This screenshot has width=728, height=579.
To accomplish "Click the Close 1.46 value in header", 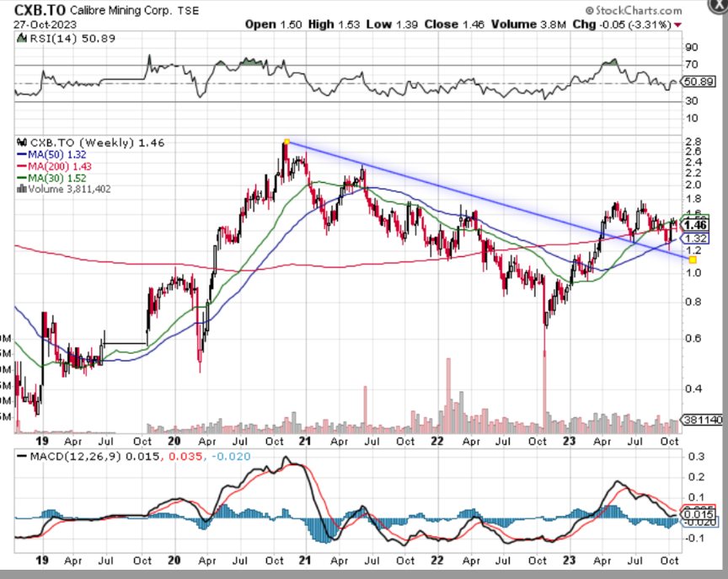I will [454, 24].
